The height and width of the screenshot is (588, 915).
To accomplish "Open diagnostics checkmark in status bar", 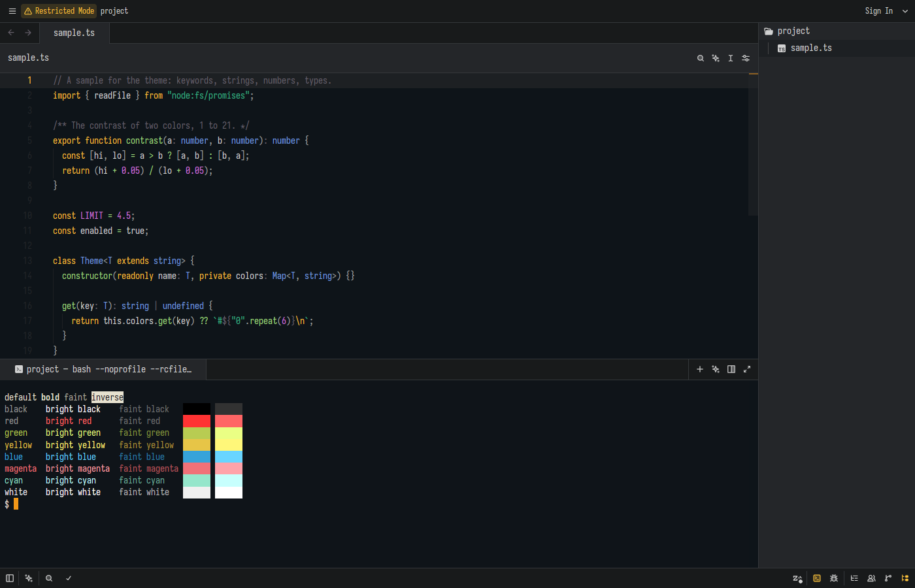I will [69, 578].
